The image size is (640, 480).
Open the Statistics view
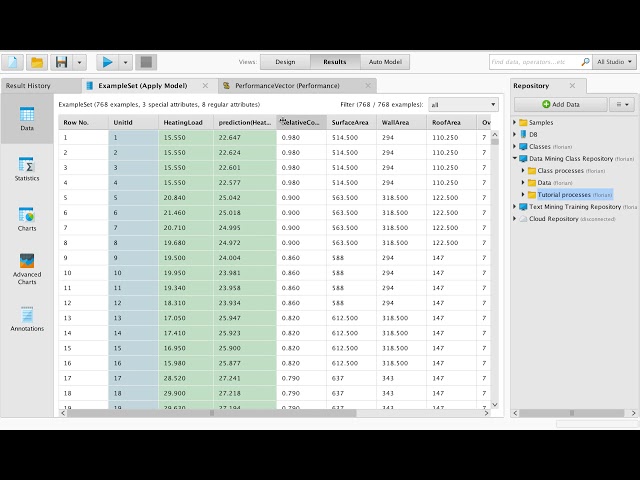click(x=27, y=169)
